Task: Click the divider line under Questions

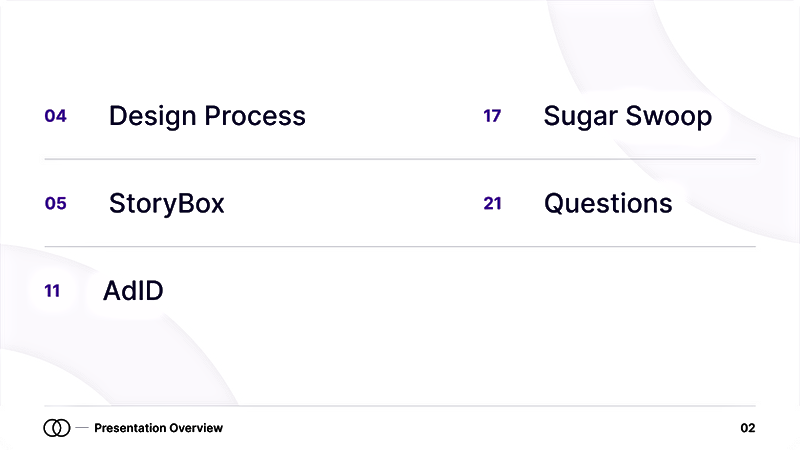Action: [x=620, y=246]
